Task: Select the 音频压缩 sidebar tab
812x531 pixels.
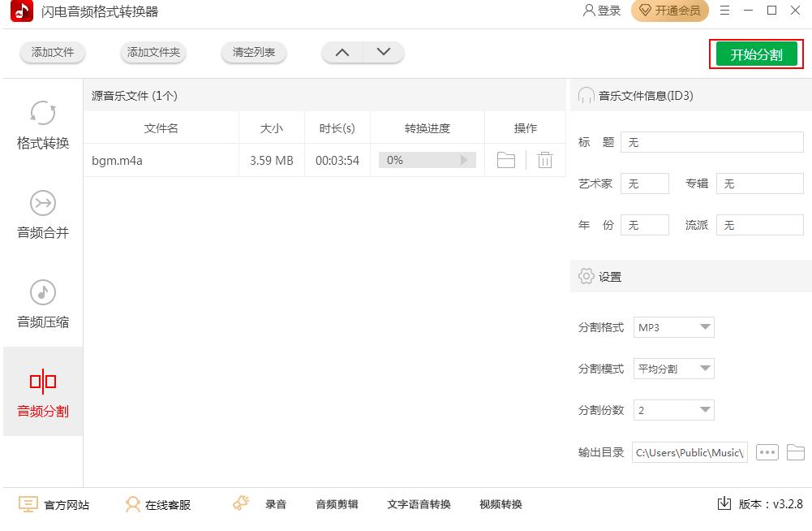Action: tap(43, 304)
